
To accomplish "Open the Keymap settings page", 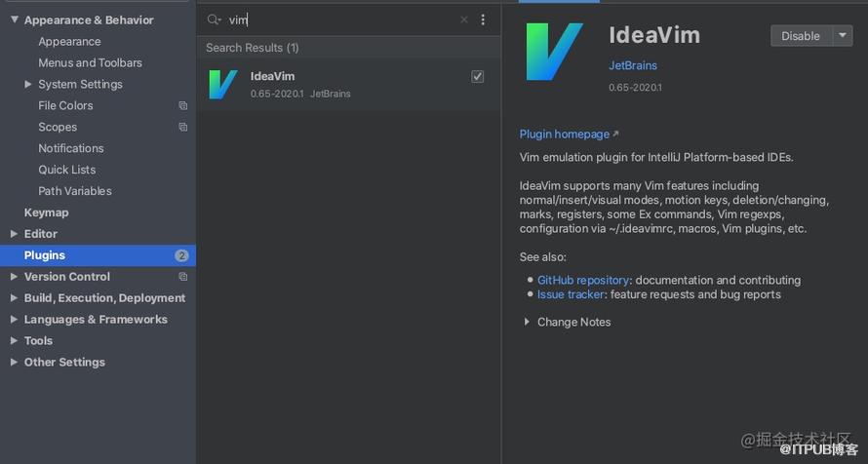I will click(47, 213).
